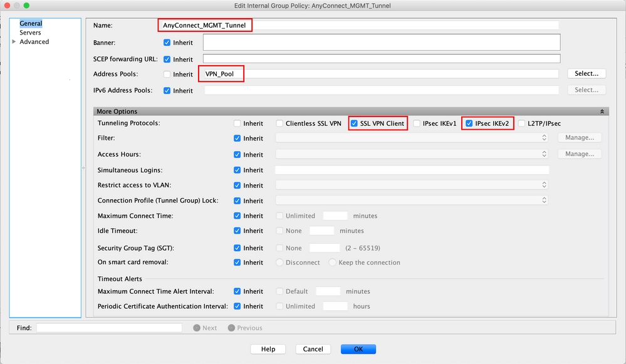This screenshot has height=364, width=626.
Task: Toggle Connection Profile Lock Inherit checkbox
Action: [x=237, y=200]
